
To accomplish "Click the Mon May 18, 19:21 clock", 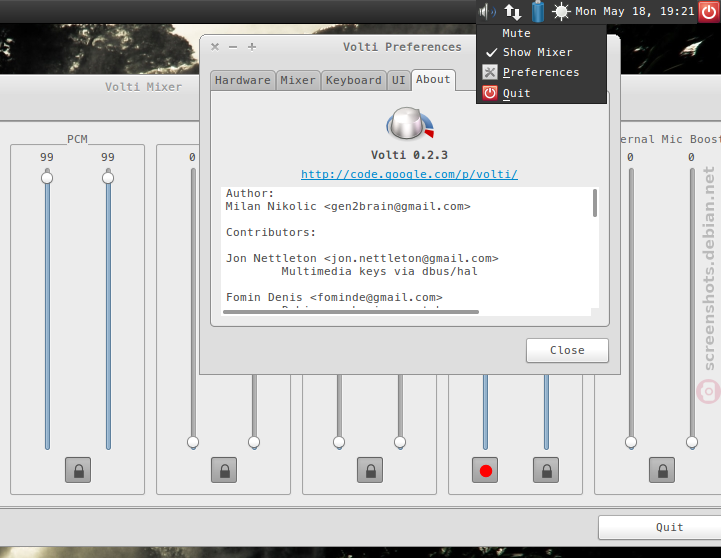I will (635, 11).
